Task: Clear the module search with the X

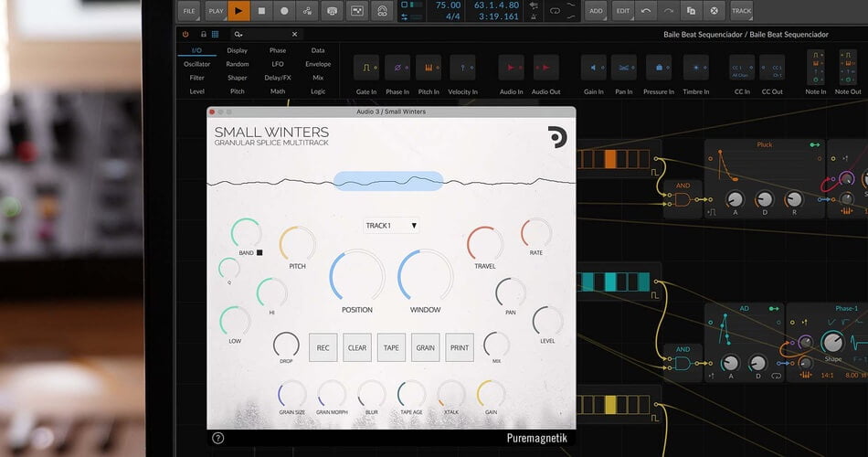Action: (294, 35)
